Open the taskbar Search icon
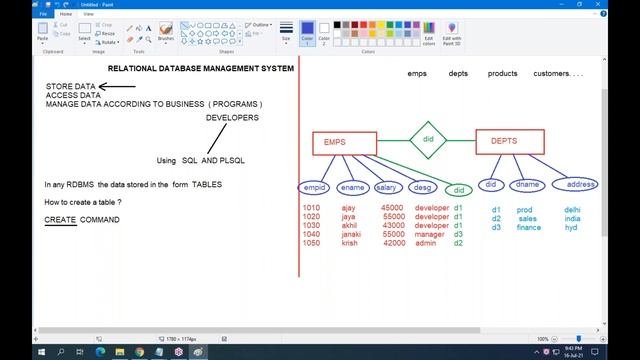This screenshot has height=360, width=640. [x=61, y=352]
